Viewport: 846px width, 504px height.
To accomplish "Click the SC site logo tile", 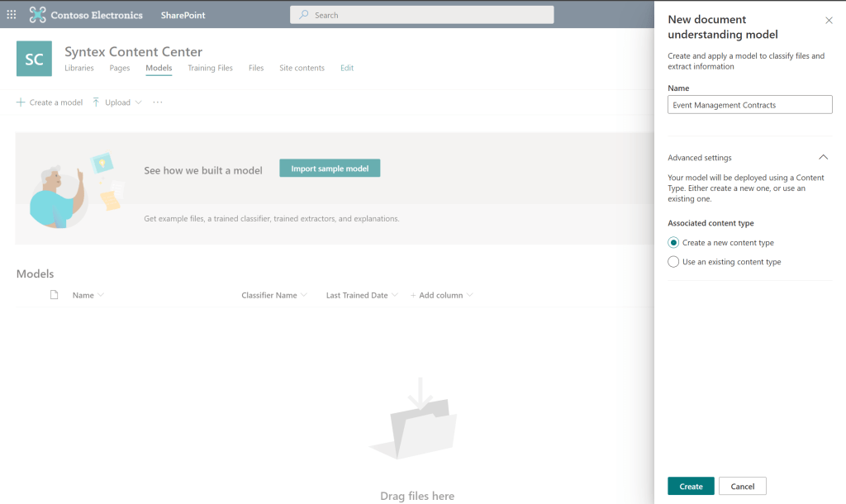I will click(34, 59).
